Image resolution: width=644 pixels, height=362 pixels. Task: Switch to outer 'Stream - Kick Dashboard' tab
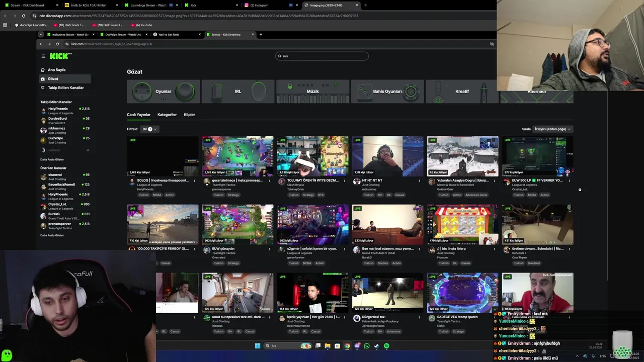[31, 5]
